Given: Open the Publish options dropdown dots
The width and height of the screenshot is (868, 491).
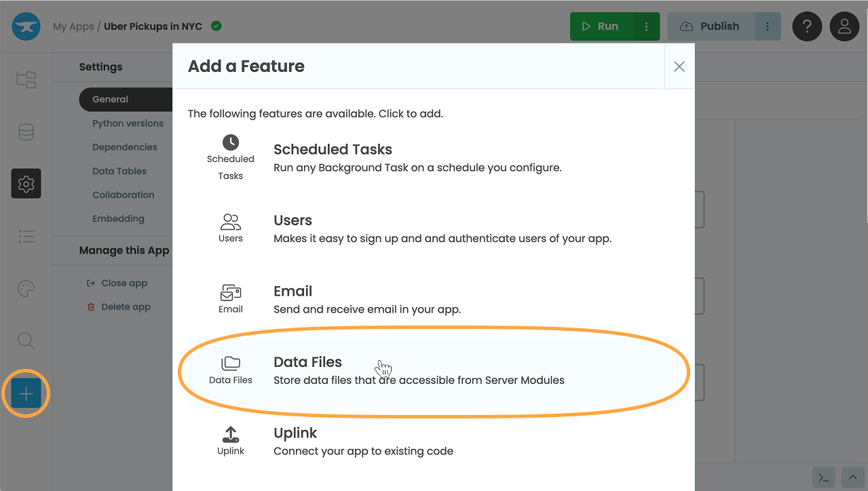Looking at the screenshot, I should (768, 26).
